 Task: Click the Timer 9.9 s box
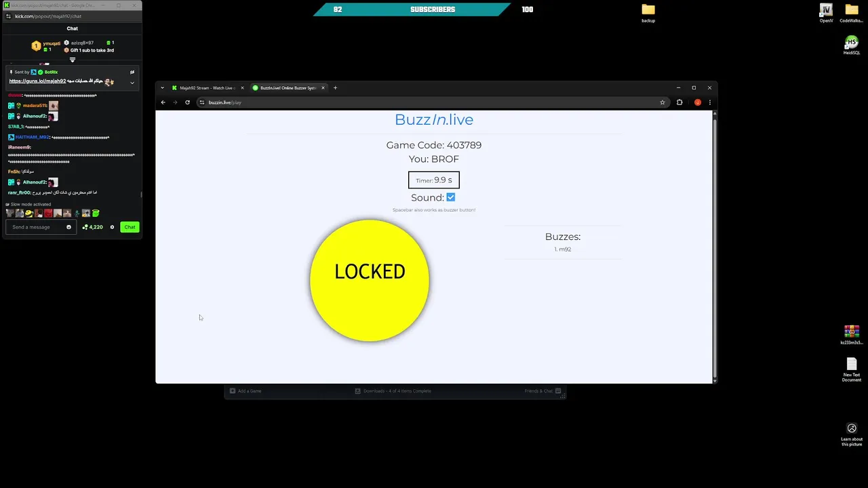[x=434, y=180]
